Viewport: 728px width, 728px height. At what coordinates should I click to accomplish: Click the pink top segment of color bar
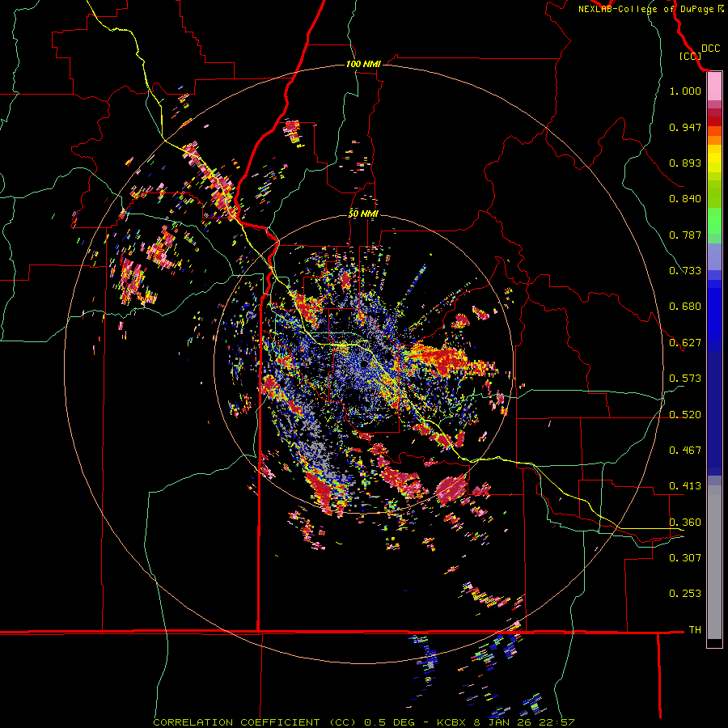714,87
